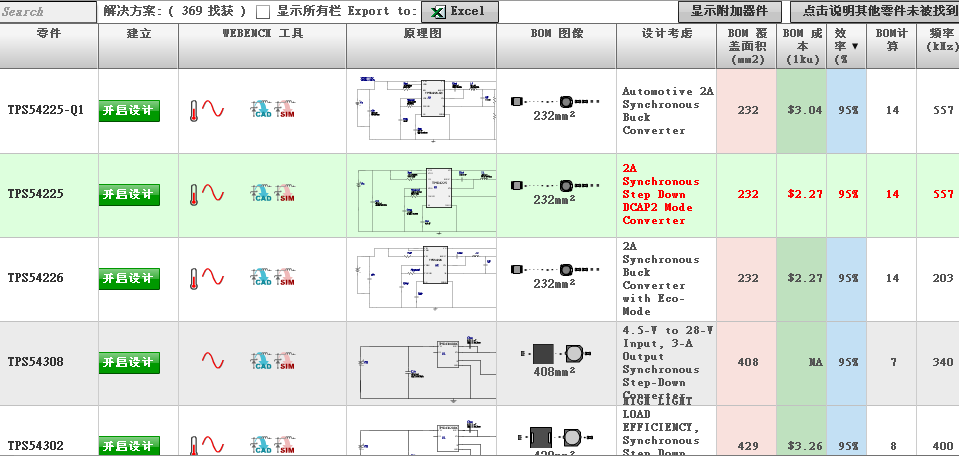This screenshot has width=964, height=456.
Task: Open sine wave icon in TPS54225-Q1 row
Action: (213, 110)
